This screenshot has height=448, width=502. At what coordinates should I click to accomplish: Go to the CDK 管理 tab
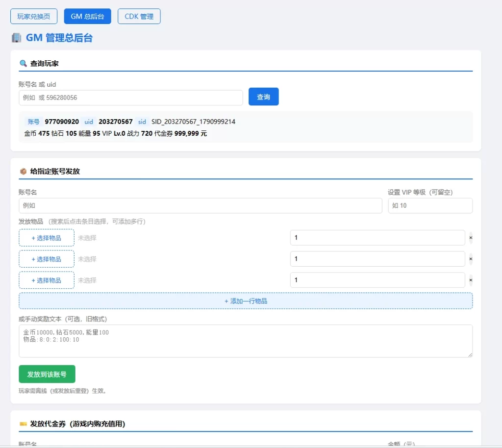pos(139,16)
